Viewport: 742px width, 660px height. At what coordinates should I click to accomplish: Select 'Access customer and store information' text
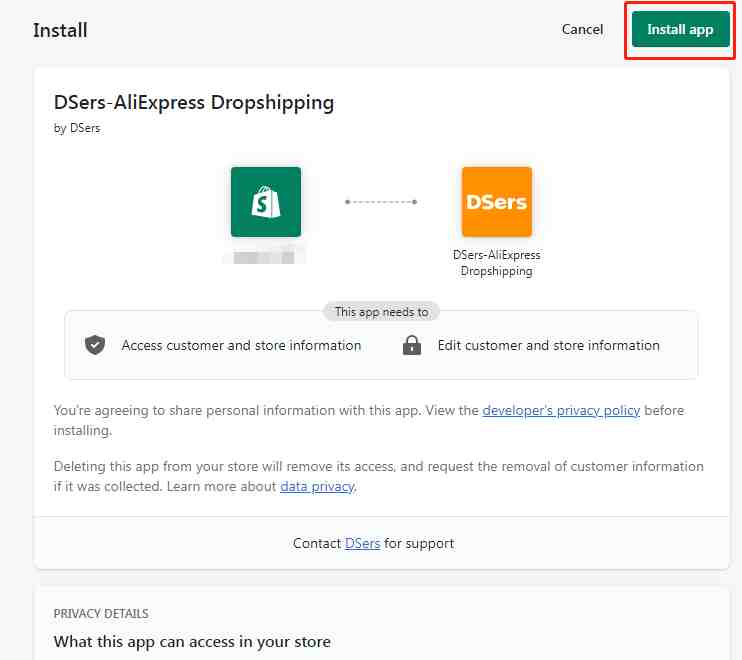click(241, 345)
